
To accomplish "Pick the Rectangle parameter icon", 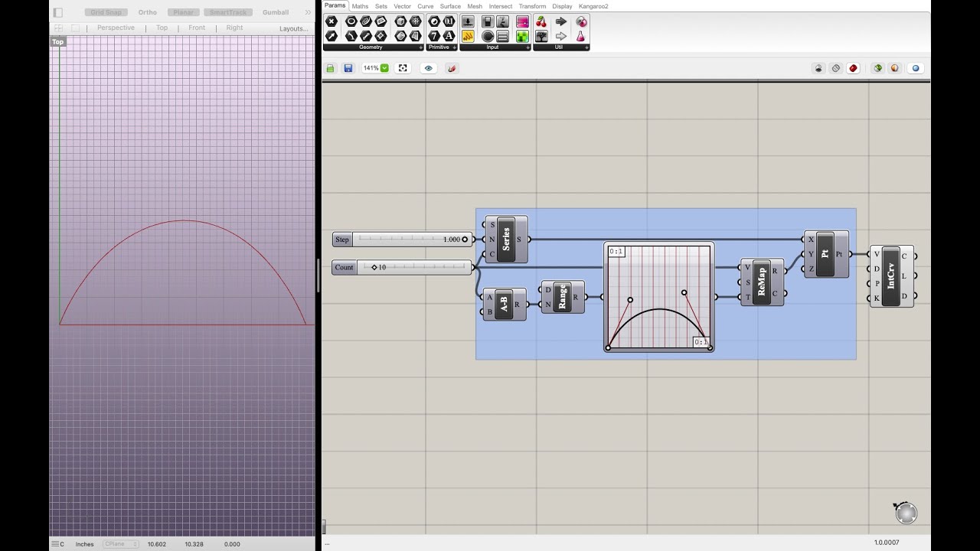I will (381, 36).
